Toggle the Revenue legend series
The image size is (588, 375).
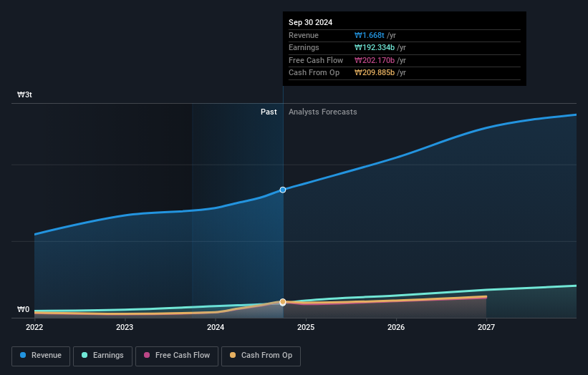point(41,356)
